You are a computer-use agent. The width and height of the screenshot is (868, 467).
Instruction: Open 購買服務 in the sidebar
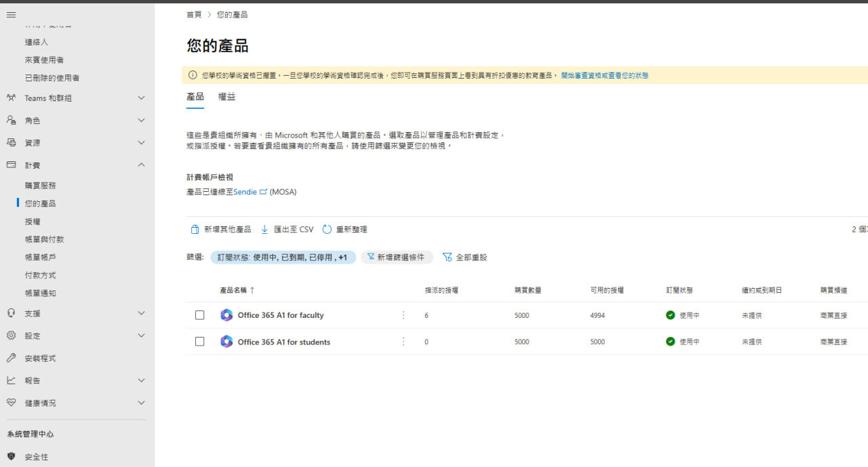(41, 186)
